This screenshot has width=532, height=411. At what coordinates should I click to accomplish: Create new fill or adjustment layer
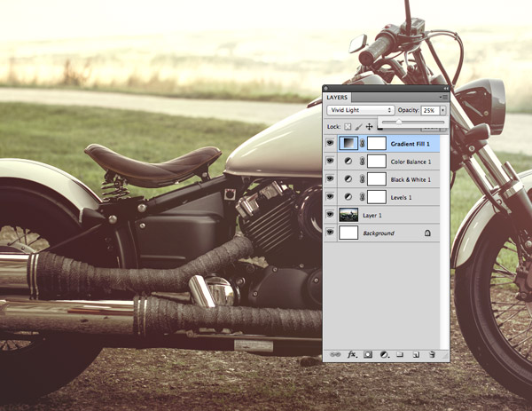pyautogui.click(x=384, y=353)
